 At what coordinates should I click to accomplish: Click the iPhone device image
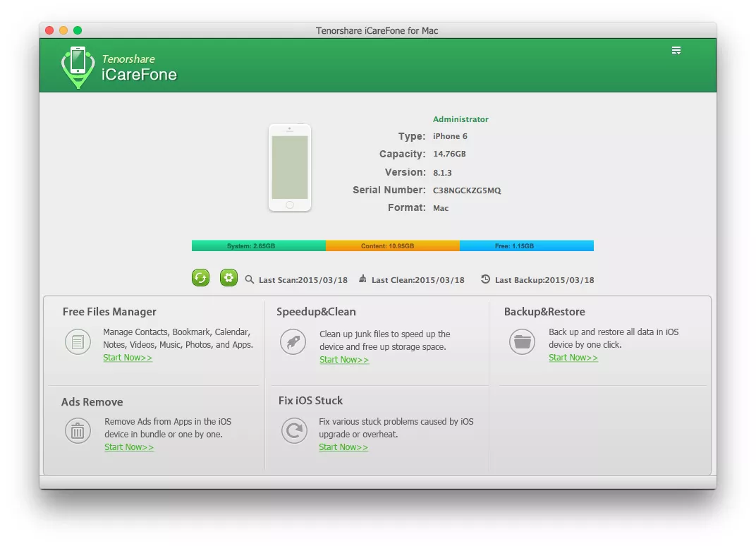290,167
